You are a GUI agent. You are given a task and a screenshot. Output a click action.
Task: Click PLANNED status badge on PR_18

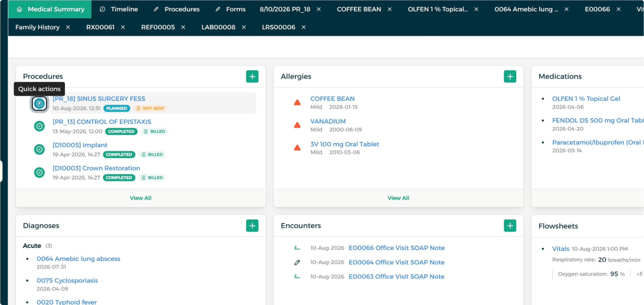tap(117, 108)
